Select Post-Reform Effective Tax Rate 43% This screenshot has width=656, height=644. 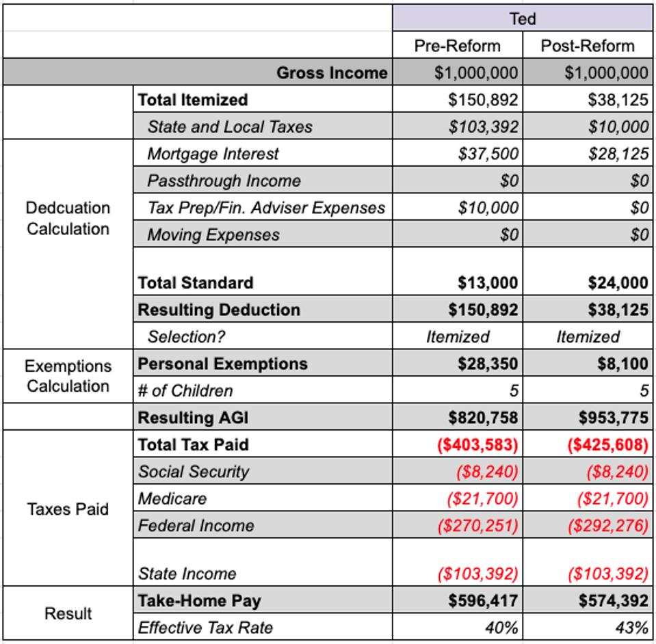588,627
